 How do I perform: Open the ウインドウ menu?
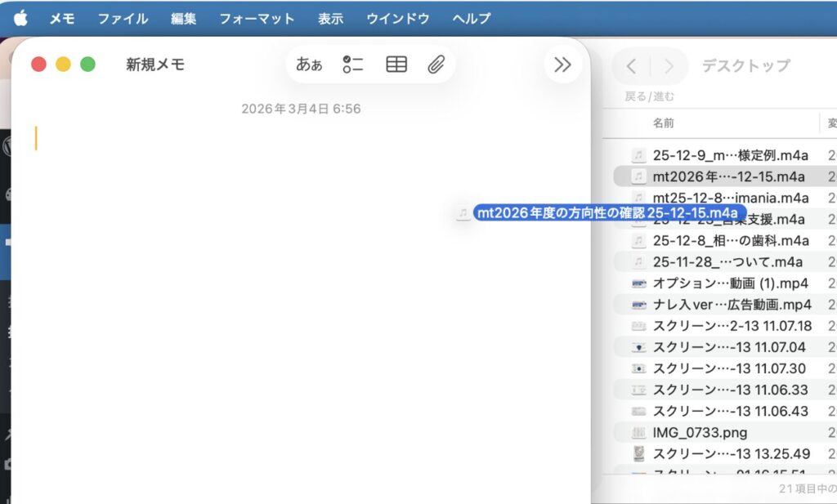pos(397,18)
